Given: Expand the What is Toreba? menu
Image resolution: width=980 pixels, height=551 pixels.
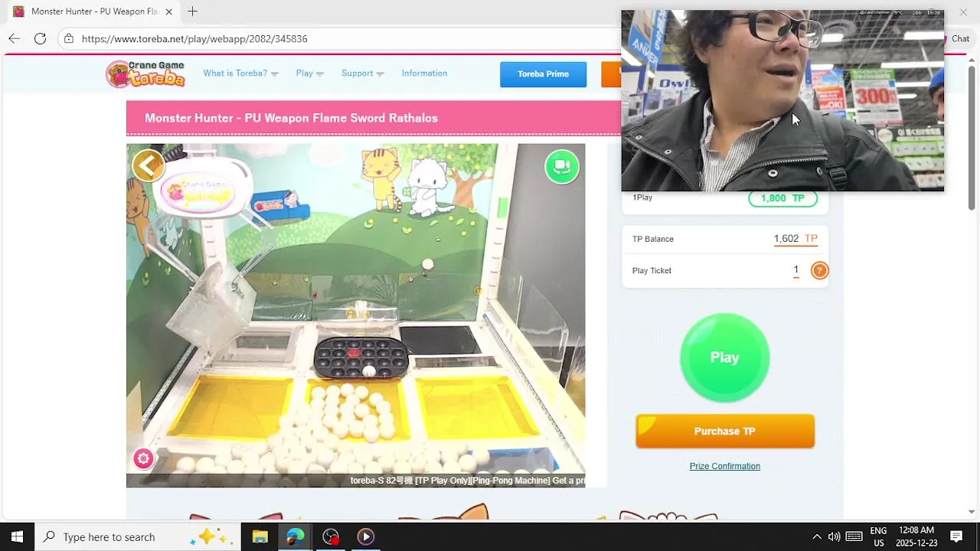Looking at the screenshot, I should (240, 73).
